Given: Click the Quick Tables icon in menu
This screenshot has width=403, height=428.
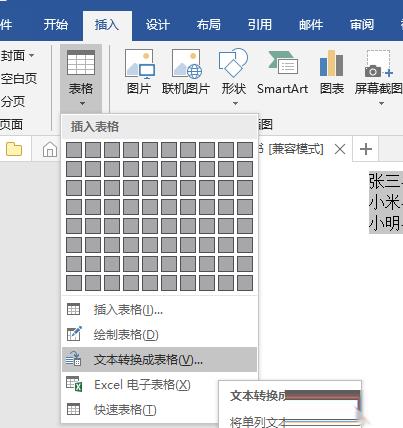Looking at the screenshot, I should coord(73,409).
